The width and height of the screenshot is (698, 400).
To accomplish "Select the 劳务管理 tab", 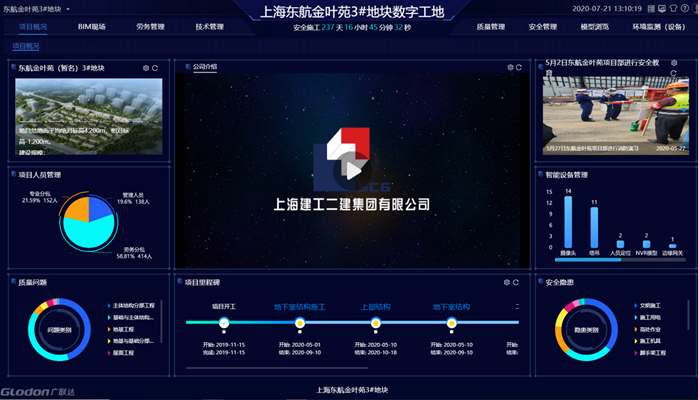I will tap(151, 27).
